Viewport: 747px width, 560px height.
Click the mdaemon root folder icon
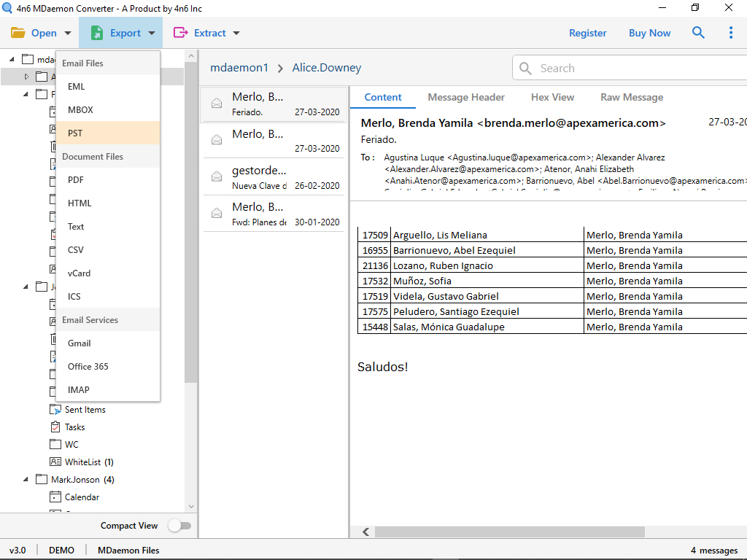point(28,59)
